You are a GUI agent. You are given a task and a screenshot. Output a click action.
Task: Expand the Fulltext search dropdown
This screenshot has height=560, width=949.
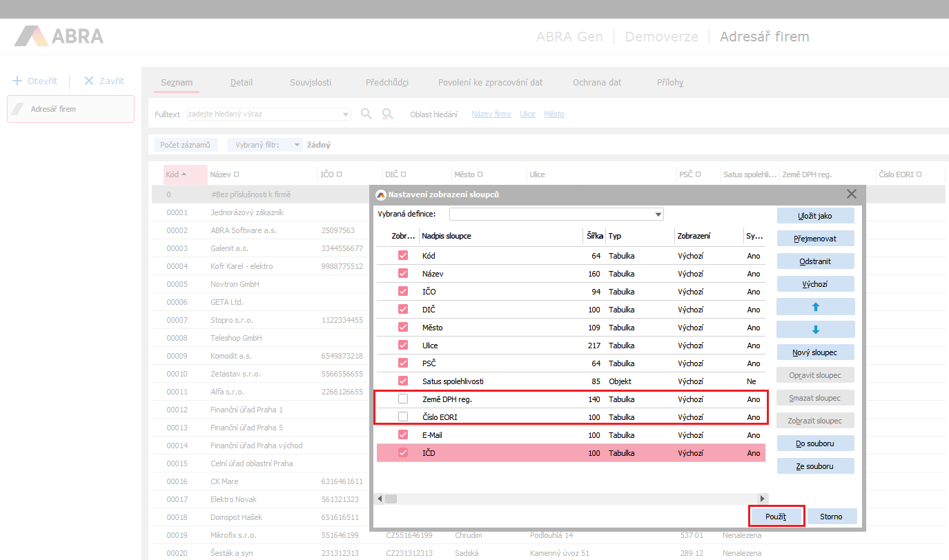click(345, 114)
